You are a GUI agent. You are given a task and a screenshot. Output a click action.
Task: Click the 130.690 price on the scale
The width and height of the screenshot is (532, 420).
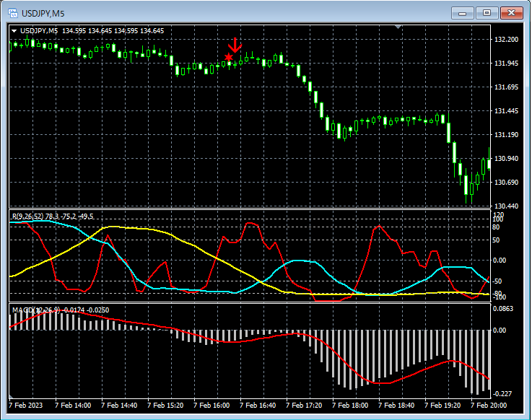pos(507,183)
